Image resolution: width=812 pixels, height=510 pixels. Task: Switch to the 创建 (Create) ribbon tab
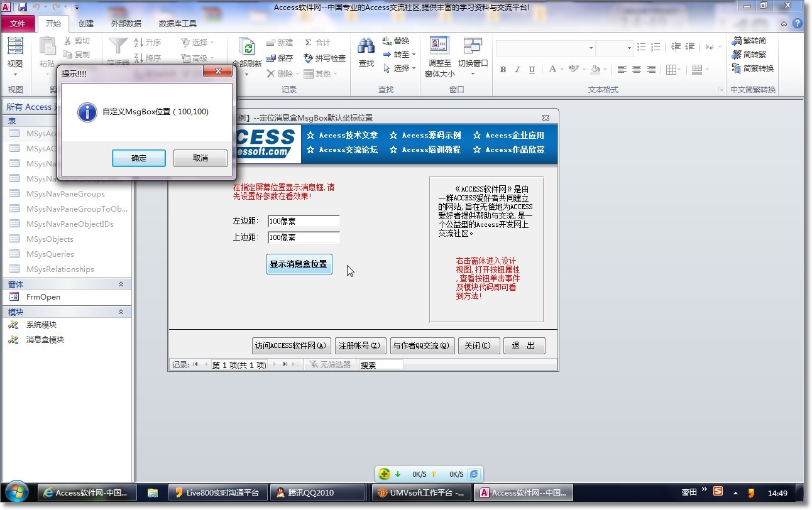(86, 24)
